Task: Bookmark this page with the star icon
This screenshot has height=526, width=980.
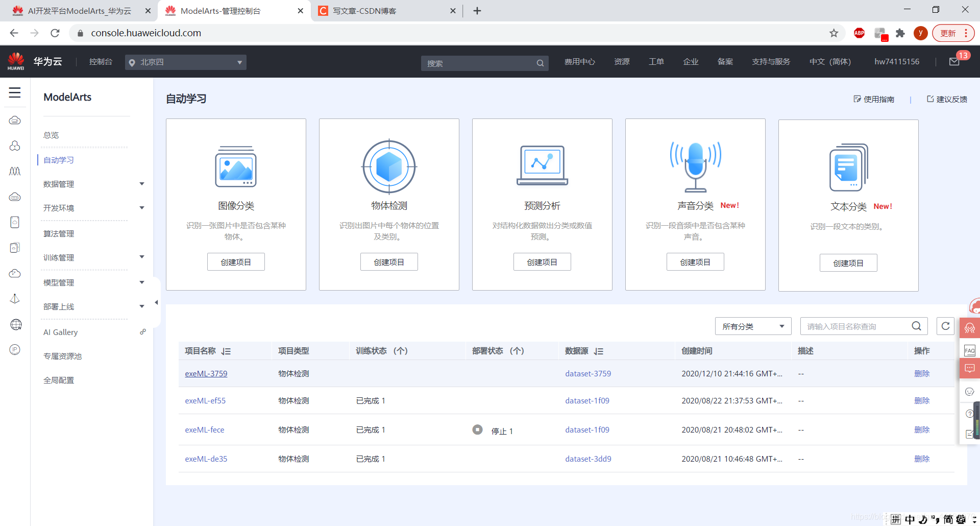Action: point(834,33)
